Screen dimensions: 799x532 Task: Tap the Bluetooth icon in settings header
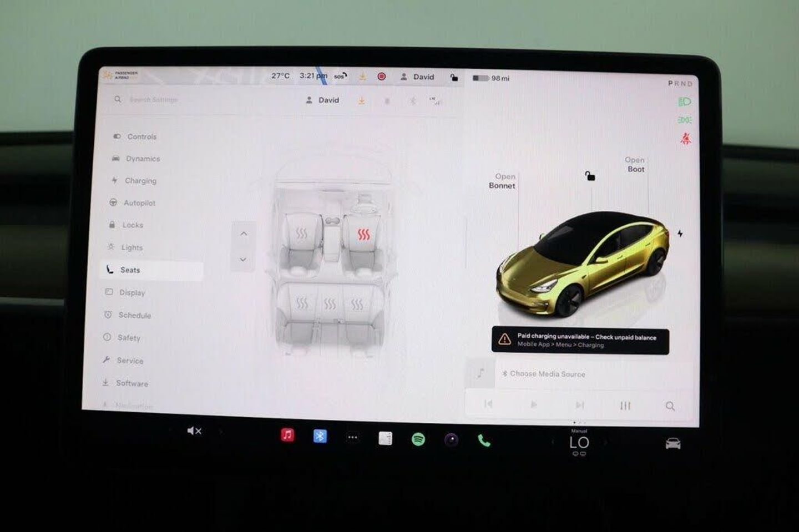pyautogui.click(x=412, y=101)
